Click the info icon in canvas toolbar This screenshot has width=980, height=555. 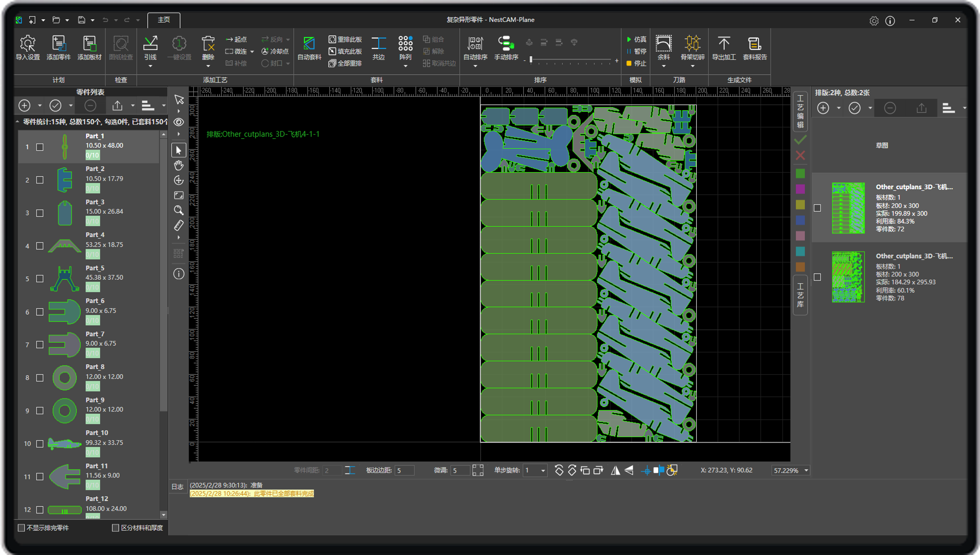point(179,274)
